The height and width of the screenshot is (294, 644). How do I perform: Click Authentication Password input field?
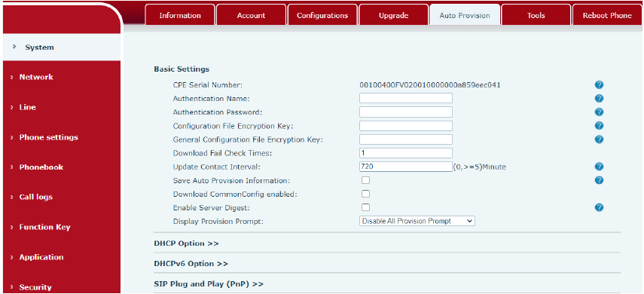(406, 112)
